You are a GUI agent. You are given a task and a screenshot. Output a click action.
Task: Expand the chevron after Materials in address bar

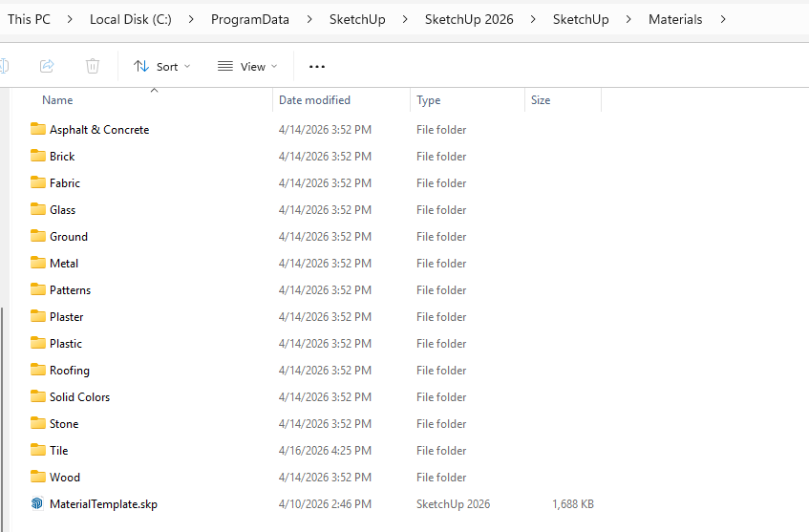coord(723,19)
